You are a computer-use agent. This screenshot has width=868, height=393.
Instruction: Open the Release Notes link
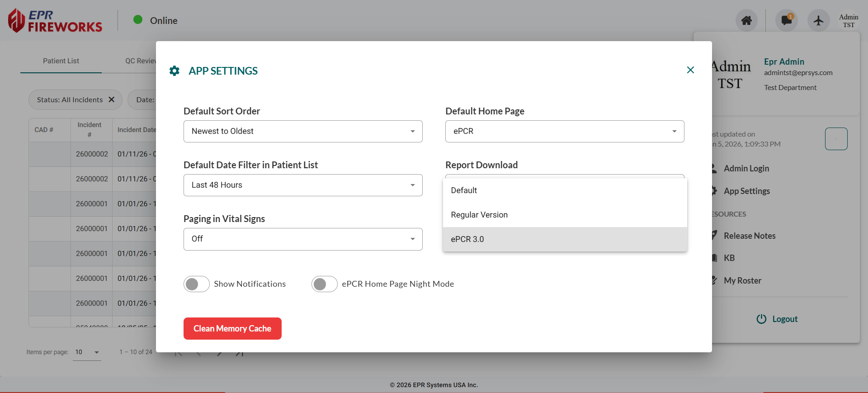(x=749, y=236)
